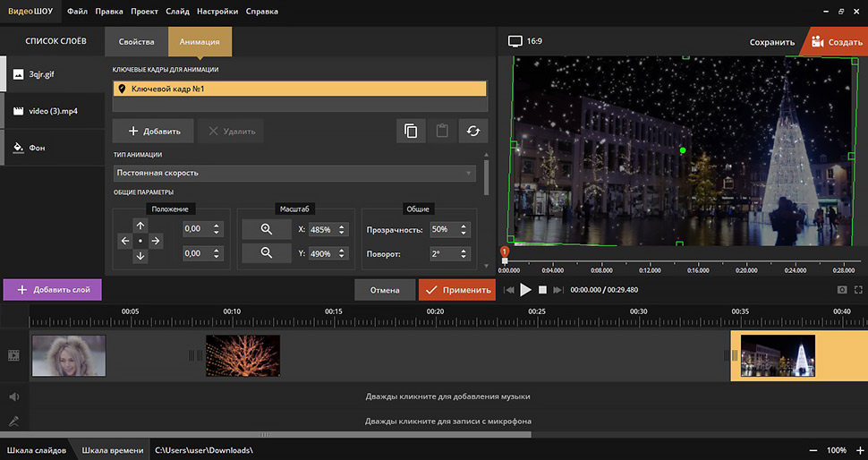Nudge position down with arrow
The height and width of the screenshot is (460, 868).
[x=140, y=256]
